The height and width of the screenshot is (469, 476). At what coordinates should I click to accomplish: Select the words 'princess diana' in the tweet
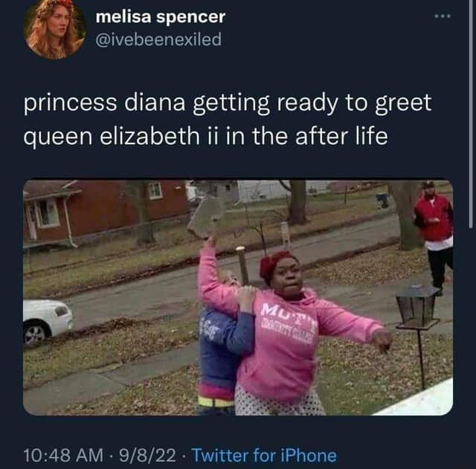(x=104, y=103)
